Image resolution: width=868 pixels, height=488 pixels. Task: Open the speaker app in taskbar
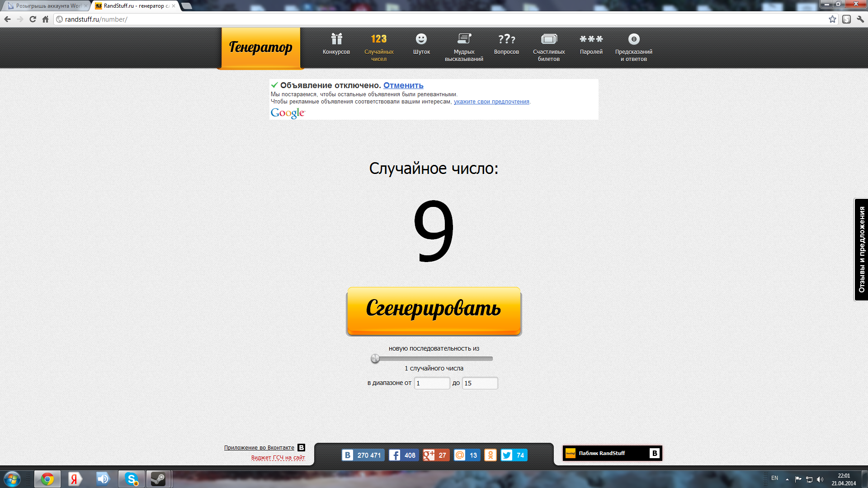pyautogui.click(x=103, y=479)
